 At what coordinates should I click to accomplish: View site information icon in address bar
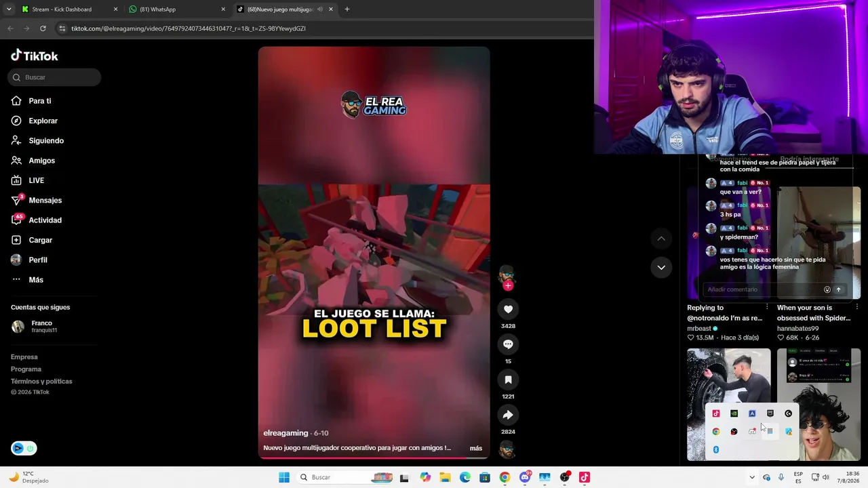(62, 28)
